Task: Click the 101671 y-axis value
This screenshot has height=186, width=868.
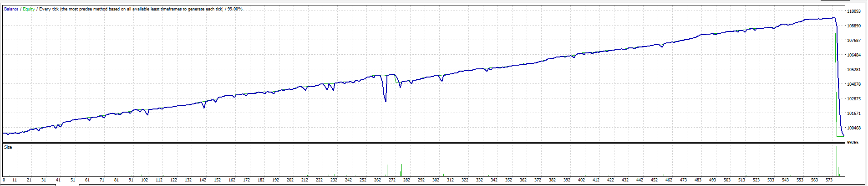Action: pyautogui.click(x=853, y=114)
